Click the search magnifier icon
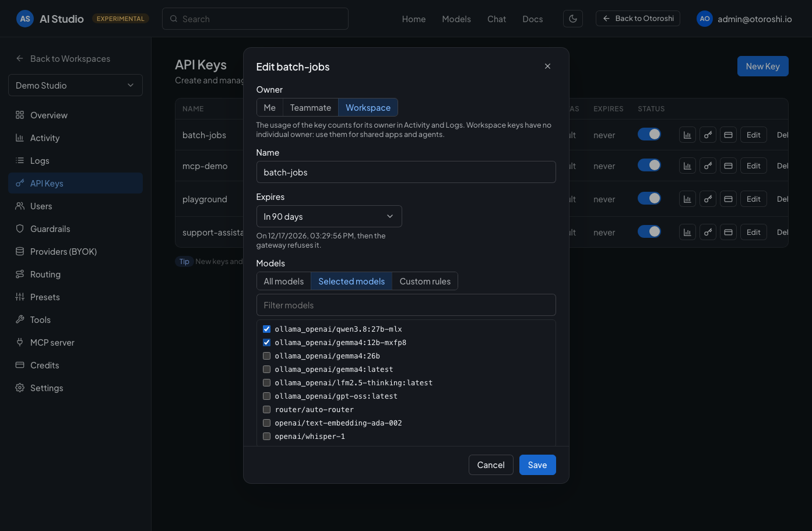Viewport: 812px width, 531px height. click(x=174, y=19)
